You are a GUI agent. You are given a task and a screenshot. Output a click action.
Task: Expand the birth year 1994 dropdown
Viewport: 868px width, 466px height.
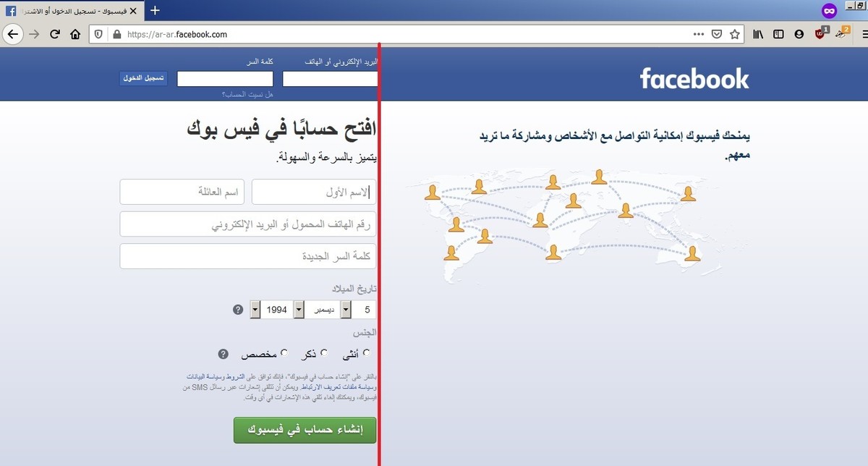(x=272, y=310)
